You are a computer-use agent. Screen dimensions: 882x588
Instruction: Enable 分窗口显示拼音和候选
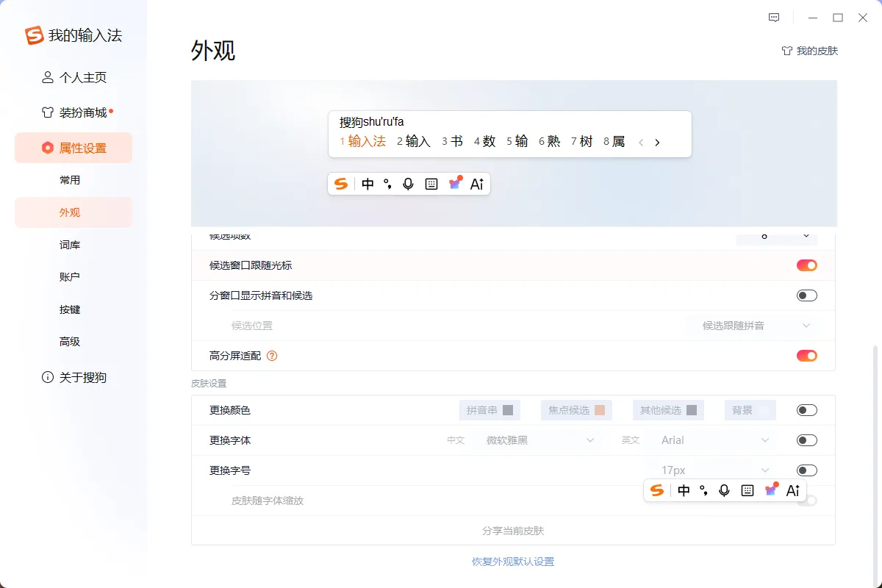pyautogui.click(x=806, y=295)
